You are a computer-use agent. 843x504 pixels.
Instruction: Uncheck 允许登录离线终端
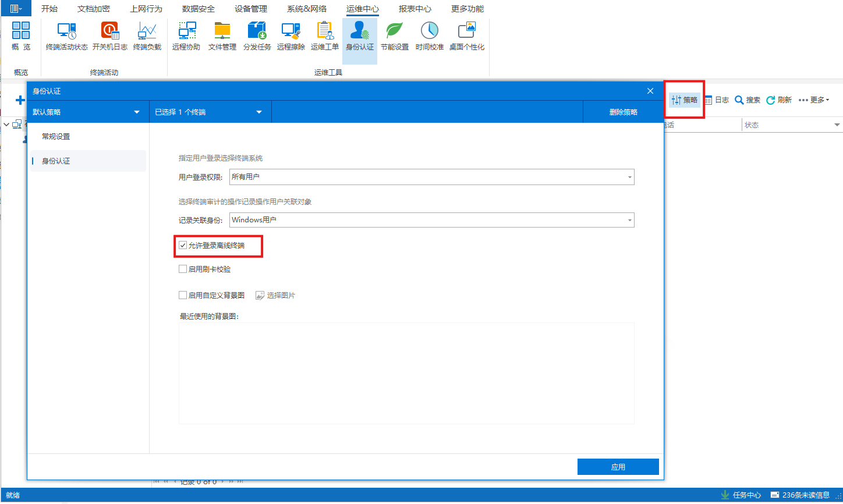(x=182, y=246)
